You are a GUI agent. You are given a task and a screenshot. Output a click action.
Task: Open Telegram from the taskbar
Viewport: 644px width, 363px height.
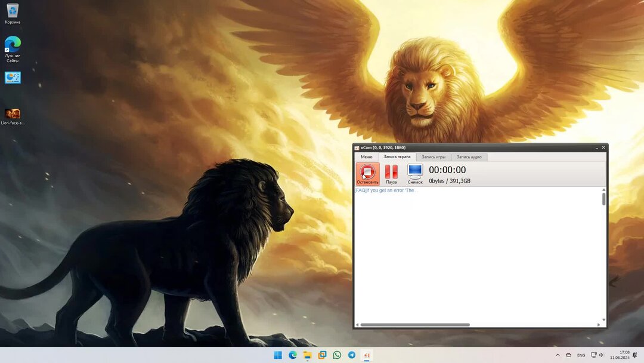352,355
